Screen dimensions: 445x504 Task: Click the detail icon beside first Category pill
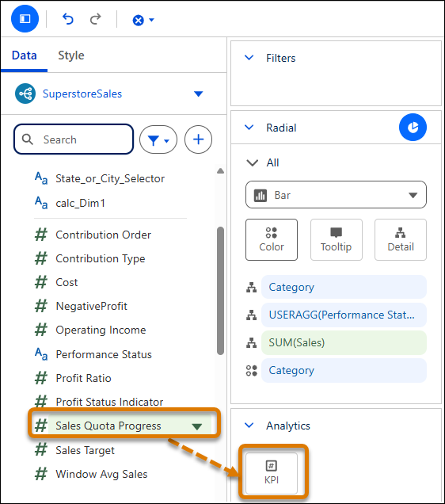click(x=251, y=287)
